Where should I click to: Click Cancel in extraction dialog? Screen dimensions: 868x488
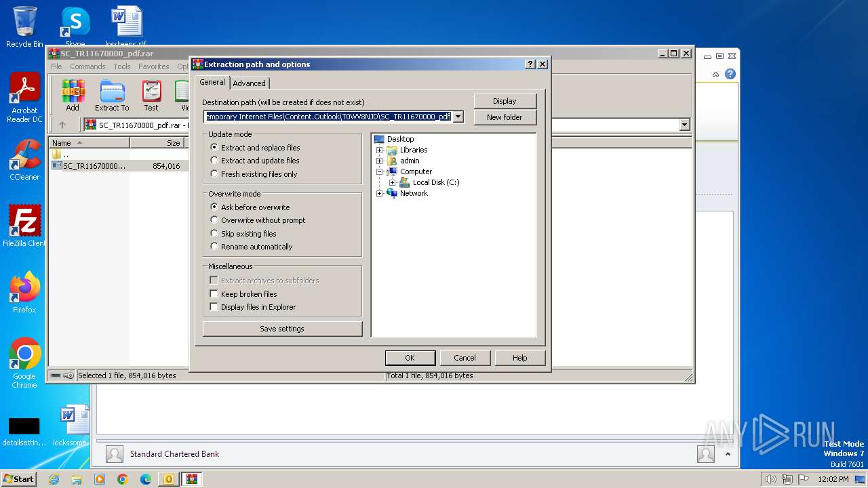point(465,358)
